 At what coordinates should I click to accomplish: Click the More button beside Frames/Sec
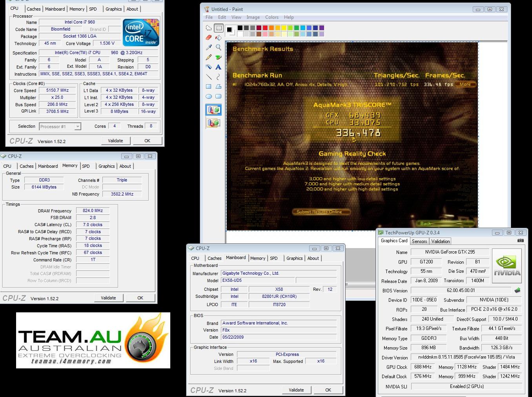(465, 84)
